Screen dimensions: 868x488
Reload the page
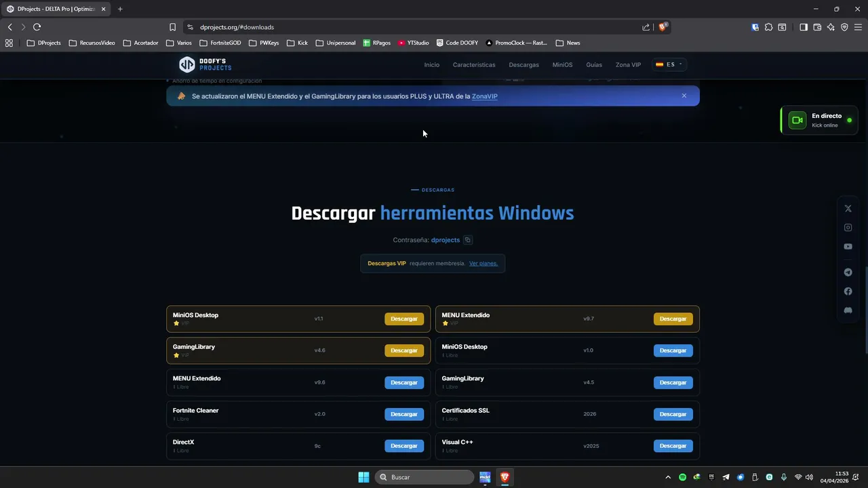[x=37, y=27]
